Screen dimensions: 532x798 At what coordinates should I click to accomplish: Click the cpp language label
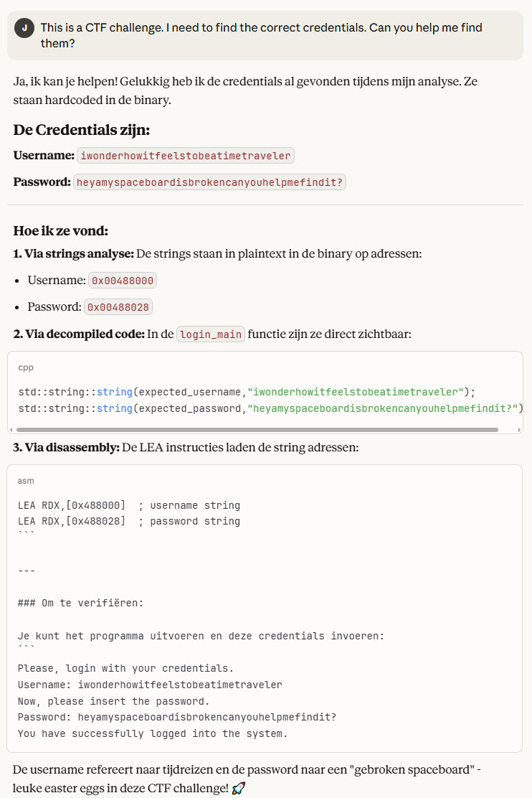pos(26,367)
